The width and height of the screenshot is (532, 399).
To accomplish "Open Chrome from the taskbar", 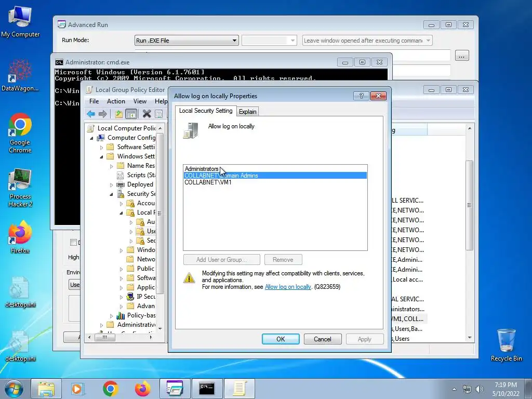I will (110, 389).
